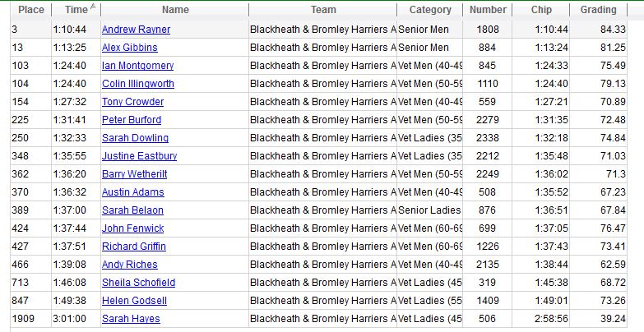Open Sheila Schofield's result link
The image size is (644, 332).
(138, 283)
